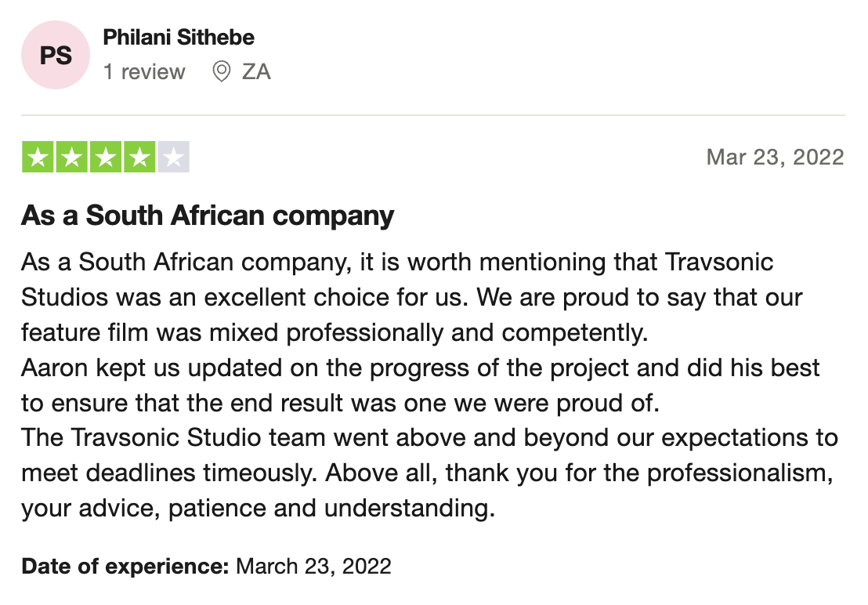Open the "As a South African company" review title
The image size is (868, 605).
(x=208, y=216)
